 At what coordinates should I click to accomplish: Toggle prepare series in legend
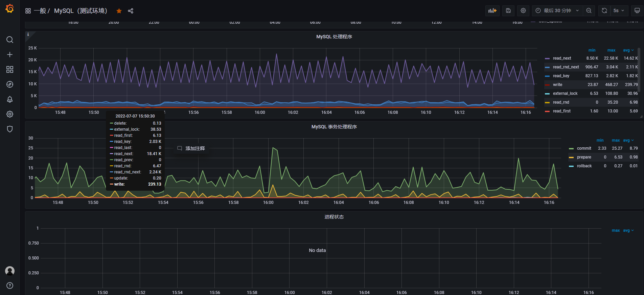point(584,157)
